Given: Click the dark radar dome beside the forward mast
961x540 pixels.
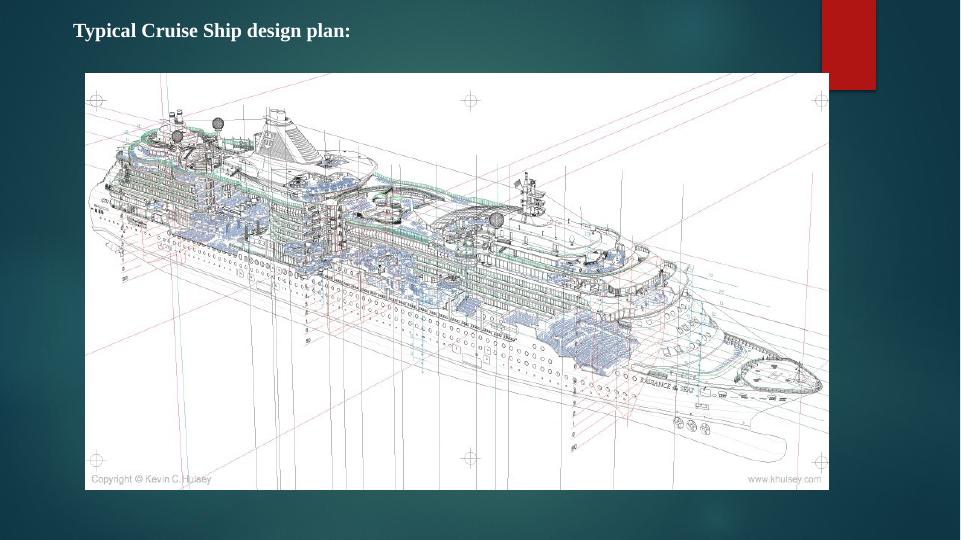Looking at the screenshot, I should [494, 220].
